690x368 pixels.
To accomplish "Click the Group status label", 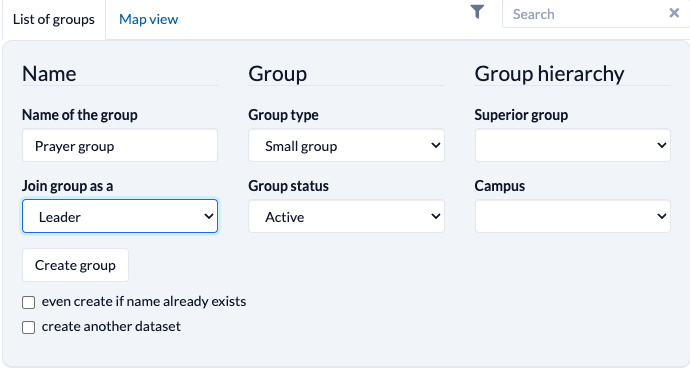I will (x=288, y=186).
